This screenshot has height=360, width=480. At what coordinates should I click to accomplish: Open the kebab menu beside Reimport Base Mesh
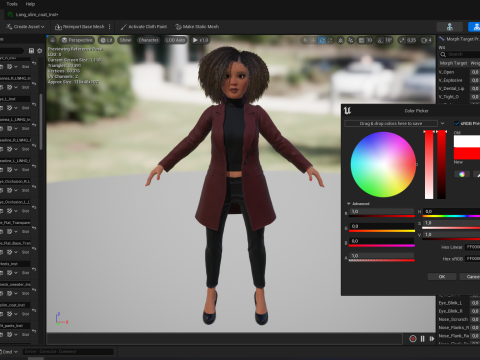tap(110, 27)
